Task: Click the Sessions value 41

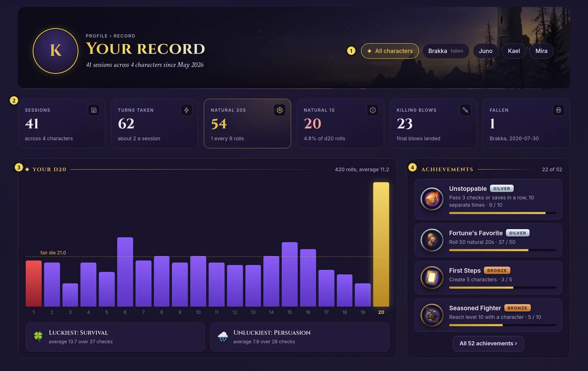Action: click(32, 124)
